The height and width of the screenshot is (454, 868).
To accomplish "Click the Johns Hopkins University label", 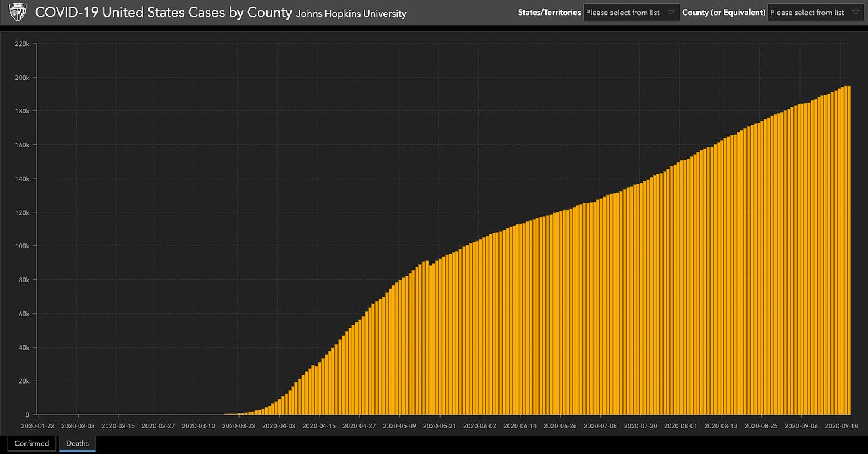I will pos(351,14).
